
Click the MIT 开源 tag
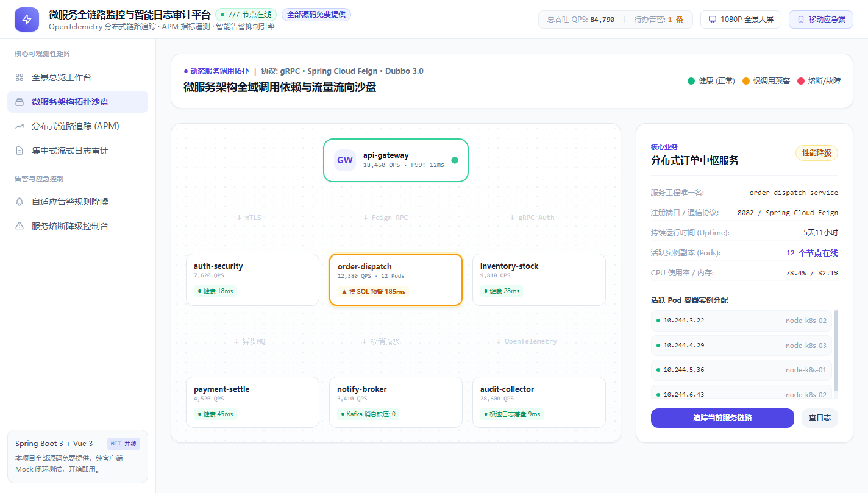point(124,444)
